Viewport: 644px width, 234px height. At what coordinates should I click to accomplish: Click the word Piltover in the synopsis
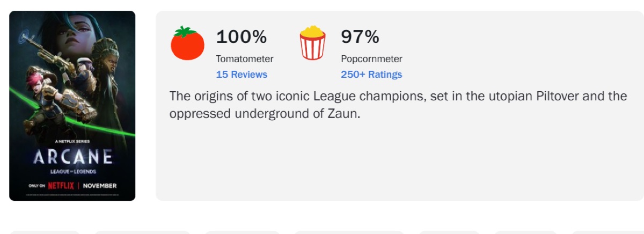pos(554,96)
